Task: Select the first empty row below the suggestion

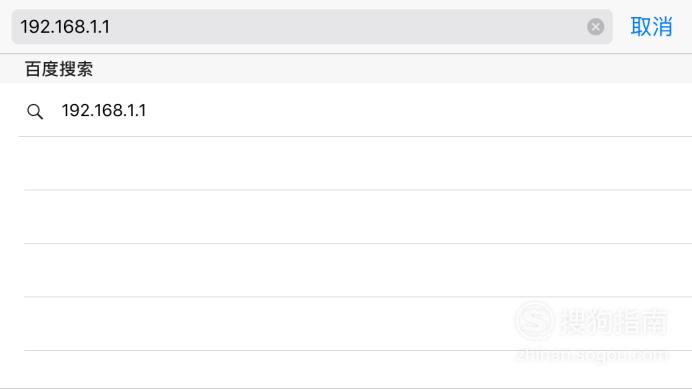Action: tap(358, 163)
